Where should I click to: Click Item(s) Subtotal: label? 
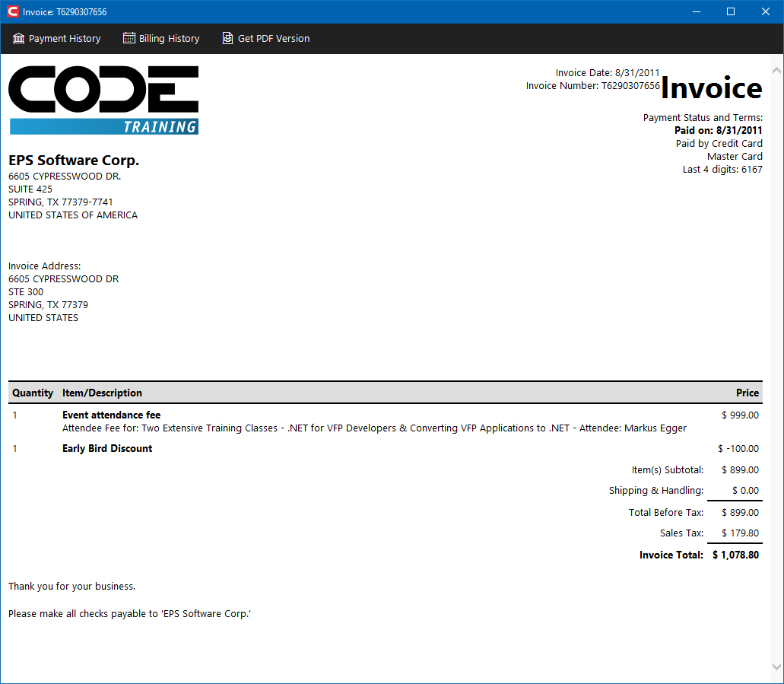pyautogui.click(x=667, y=470)
